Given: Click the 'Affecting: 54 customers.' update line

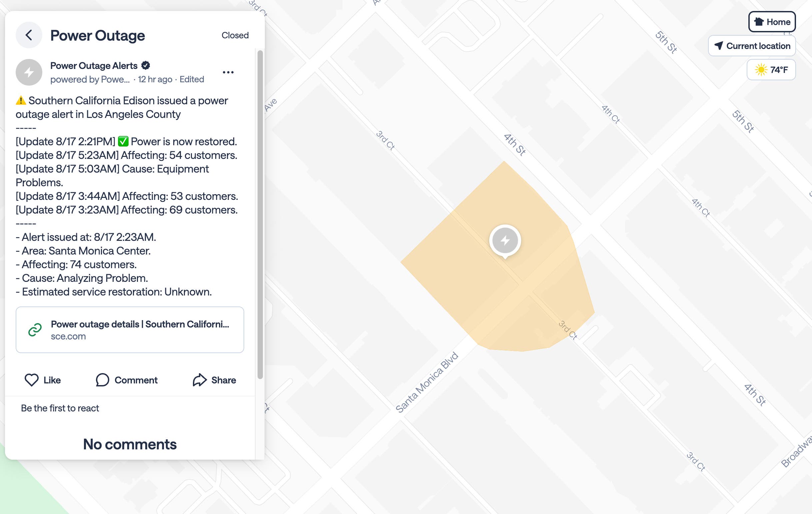Looking at the screenshot, I should 127,155.
